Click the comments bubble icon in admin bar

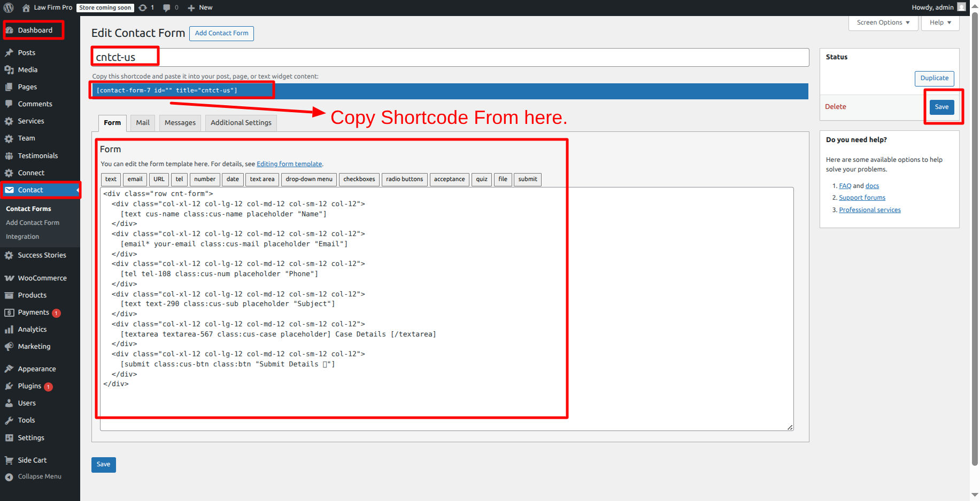click(167, 7)
